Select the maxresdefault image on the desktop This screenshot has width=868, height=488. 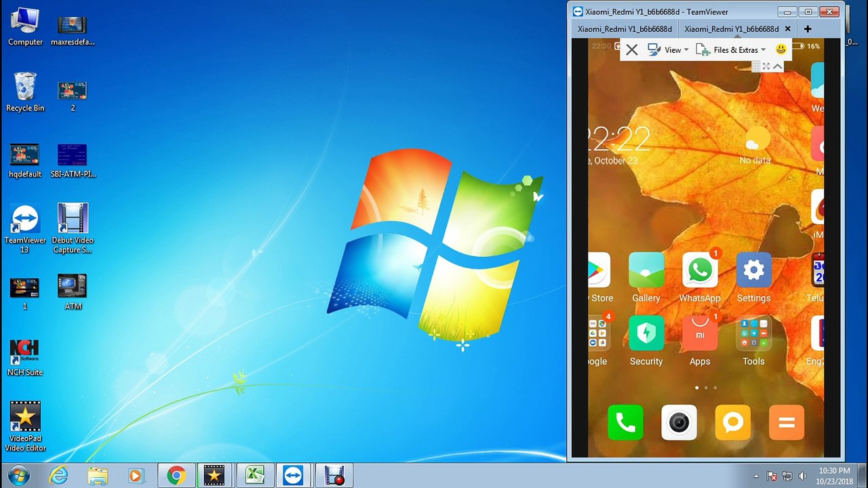click(73, 30)
